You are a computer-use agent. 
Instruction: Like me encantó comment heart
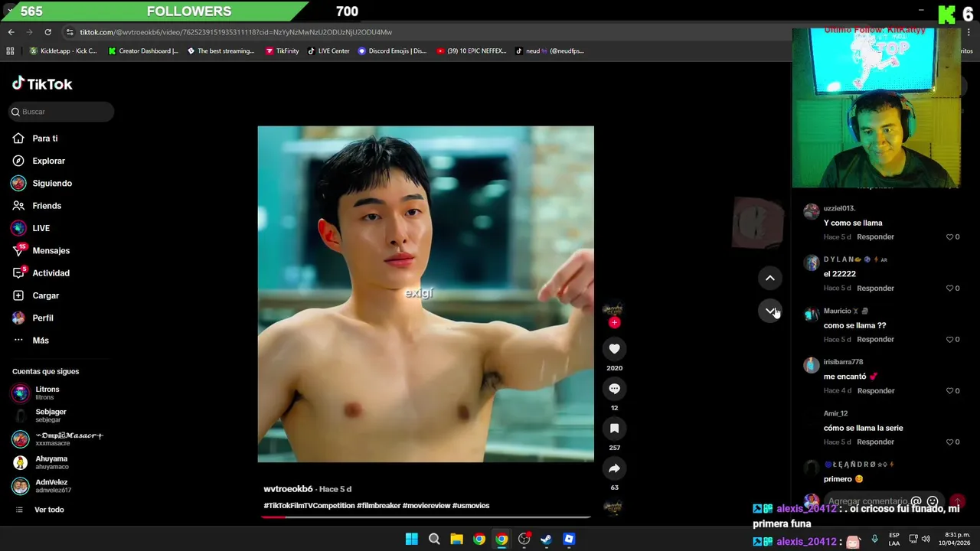click(950, 391)
